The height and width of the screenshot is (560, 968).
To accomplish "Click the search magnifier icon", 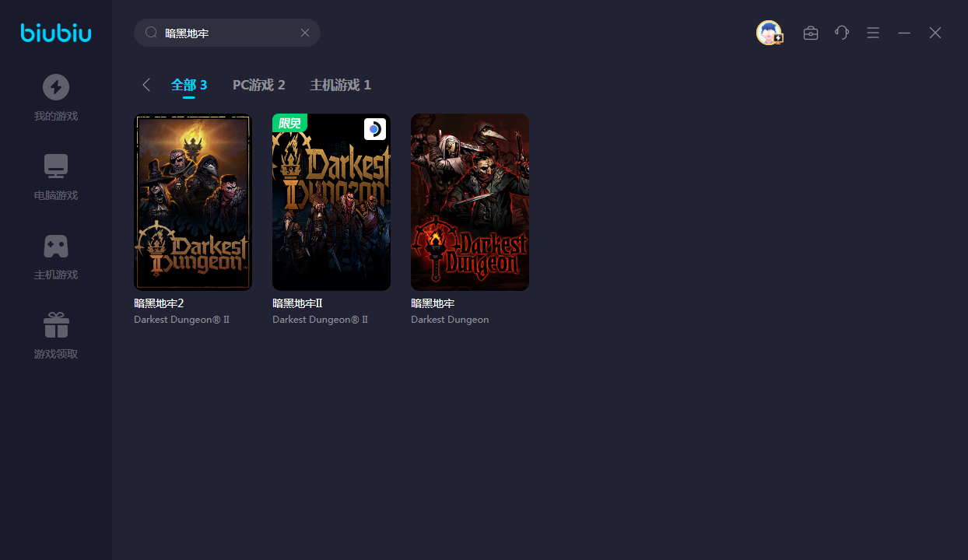I will (x=152, y=33).
